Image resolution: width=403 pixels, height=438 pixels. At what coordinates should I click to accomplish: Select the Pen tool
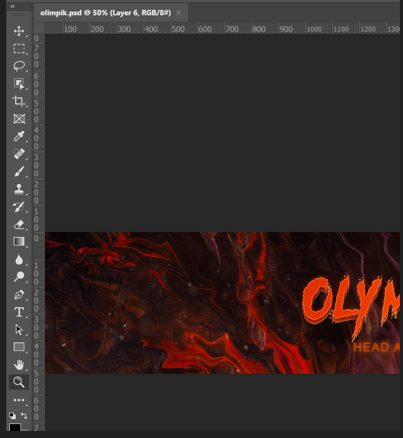coord(19,295)
